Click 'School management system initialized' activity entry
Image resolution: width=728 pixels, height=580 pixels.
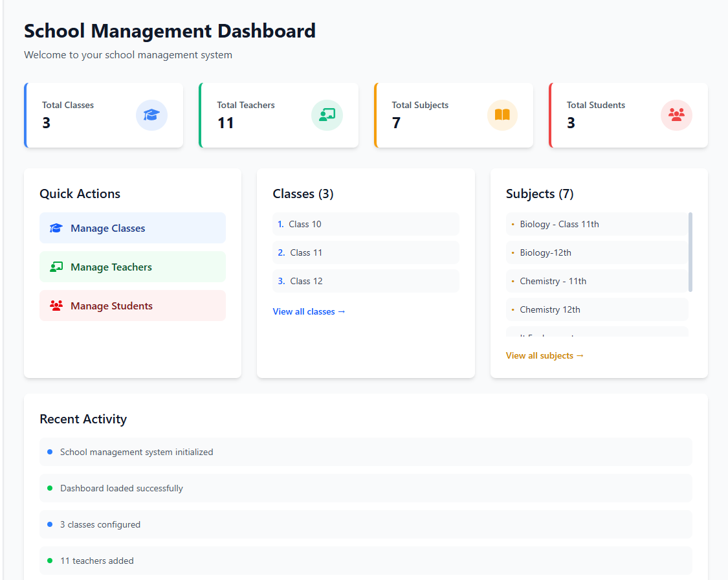click(x=366, y=452)
